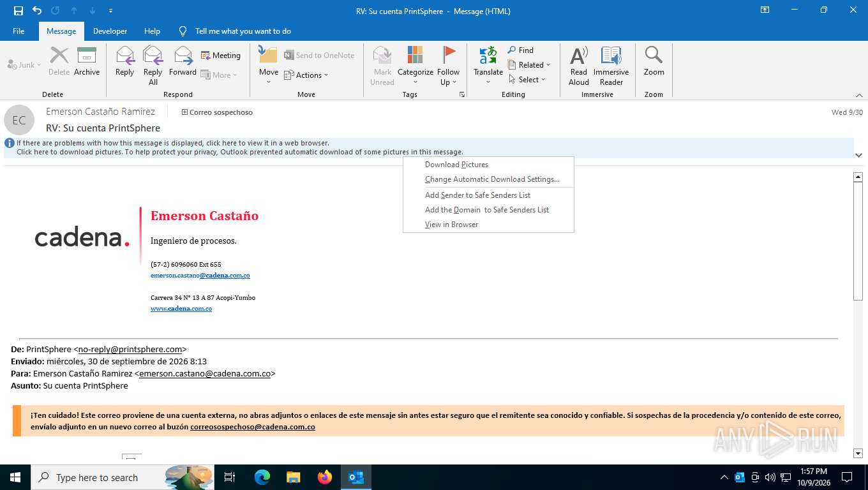Open the Related dropdown
The height and width of the screenshot is (490, 868).
coord(529,64)
